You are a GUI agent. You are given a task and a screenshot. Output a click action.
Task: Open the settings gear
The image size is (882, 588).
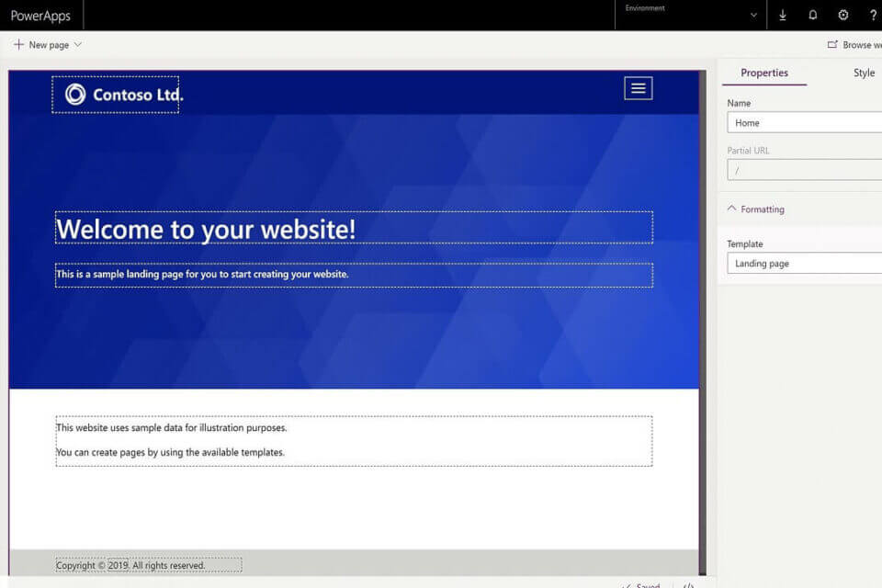click(x=843, y=16)
